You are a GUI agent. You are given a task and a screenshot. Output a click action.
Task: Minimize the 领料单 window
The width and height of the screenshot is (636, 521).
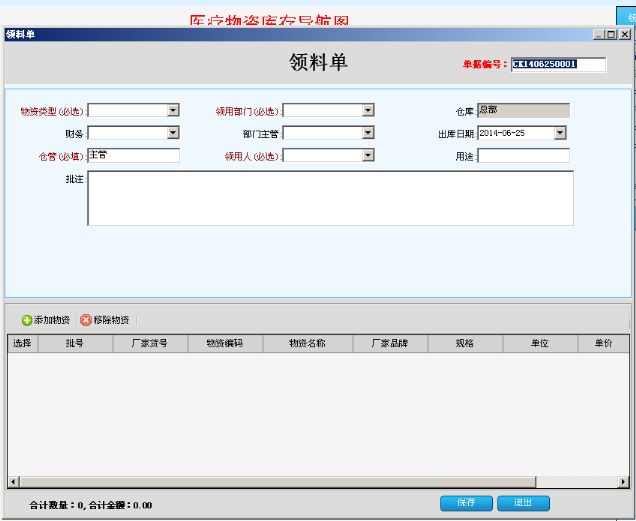[x=598, y=34]
